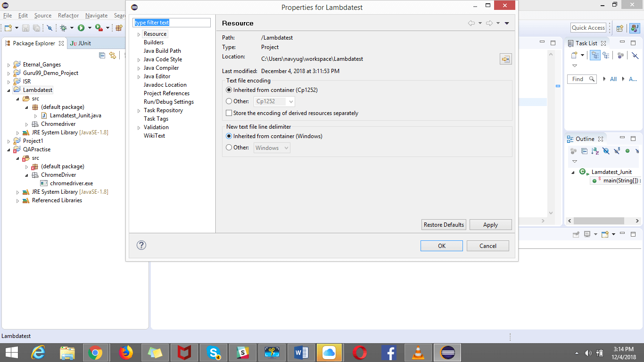Select Scheduled view icon in Task List
Image resolution: width=644 pixels, height=362 pixels.
(606, 55)
